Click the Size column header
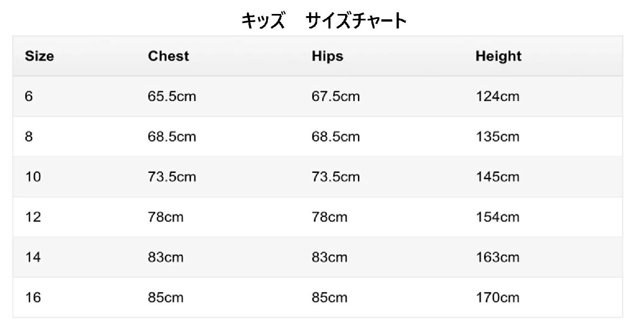Viewport: 644px width, 326px height. coord(39,56)
